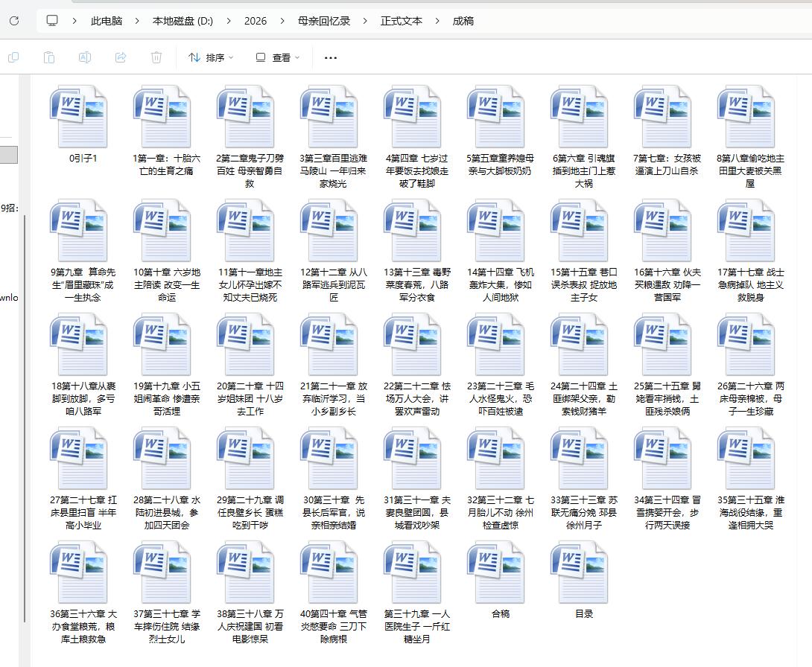Image resolution: width=812 pixels, height=667 pixels.
Task: Go to 此电脑 in breadcrumb
Action: click(107, 21)
